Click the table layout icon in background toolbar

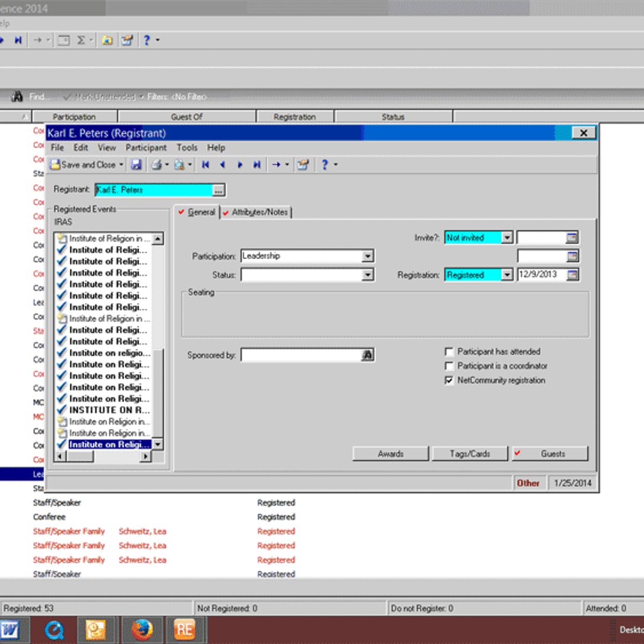pos(63,40)
